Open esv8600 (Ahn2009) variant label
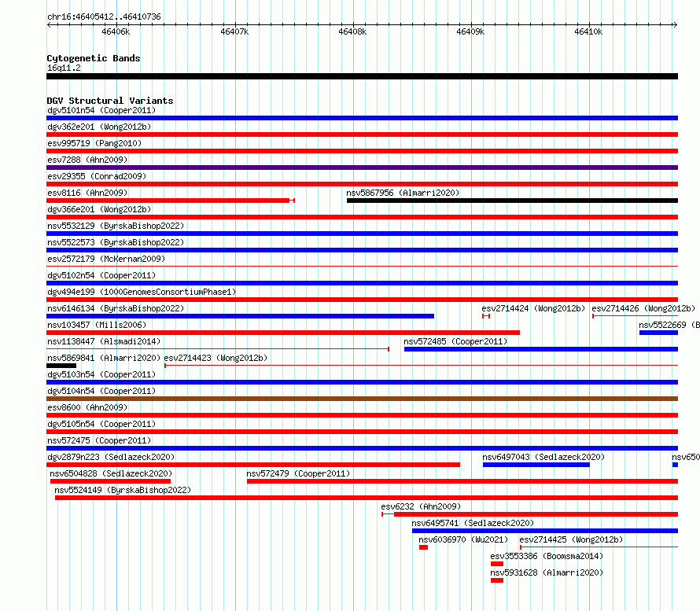Screen dimensions: 700x611 click(87, 407)
